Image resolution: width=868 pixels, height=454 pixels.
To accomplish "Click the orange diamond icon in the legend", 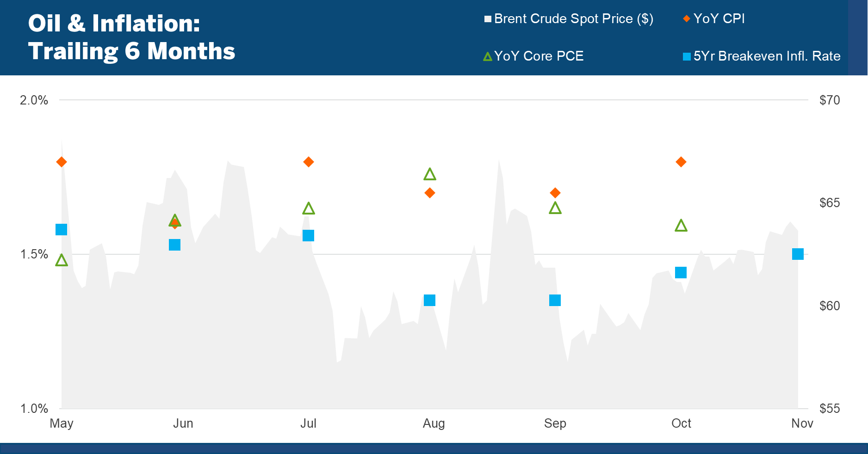I will tap(687, 18).
